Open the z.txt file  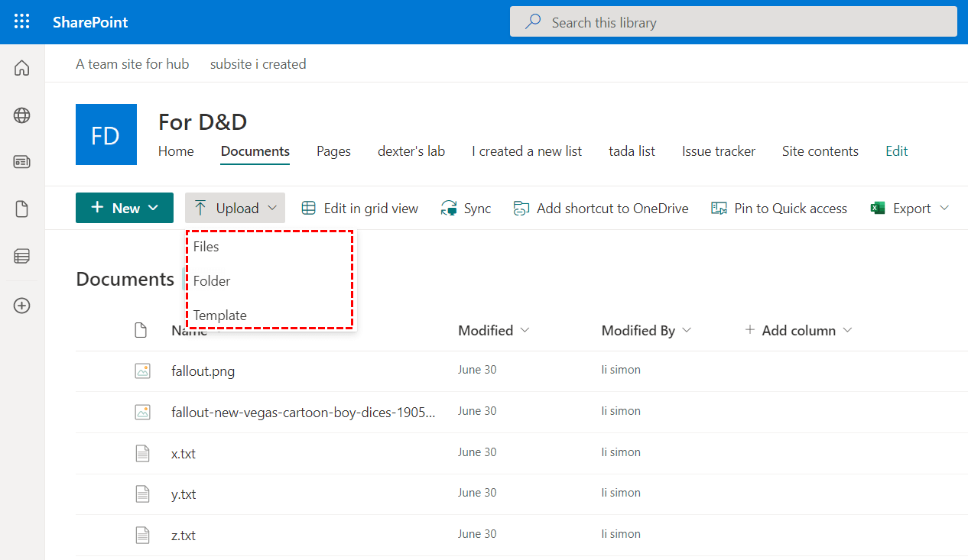click(184, 536)
